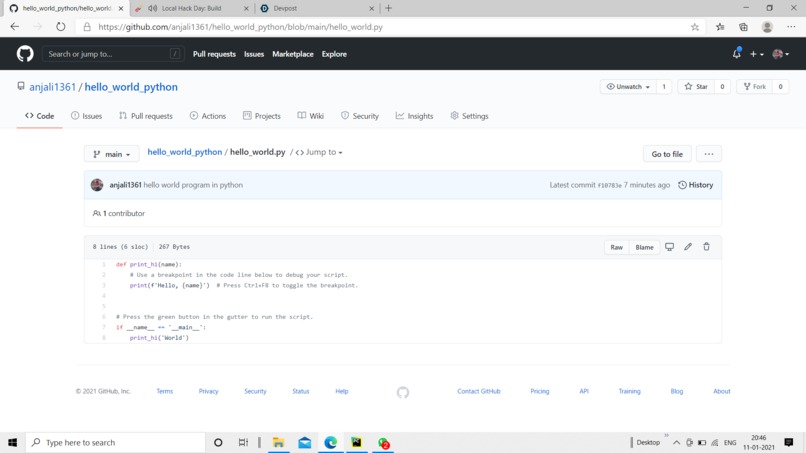Open the Actions tab

(x=208, y=116)
